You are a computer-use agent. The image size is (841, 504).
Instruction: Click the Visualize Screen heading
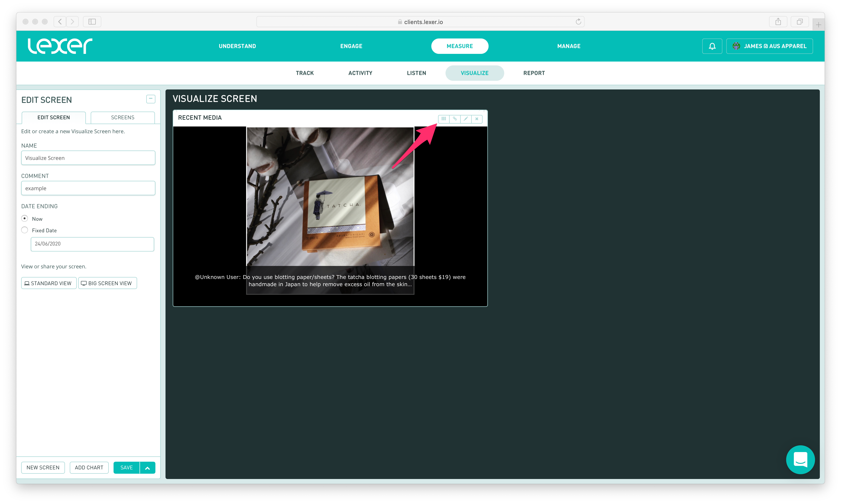point(215,99)
